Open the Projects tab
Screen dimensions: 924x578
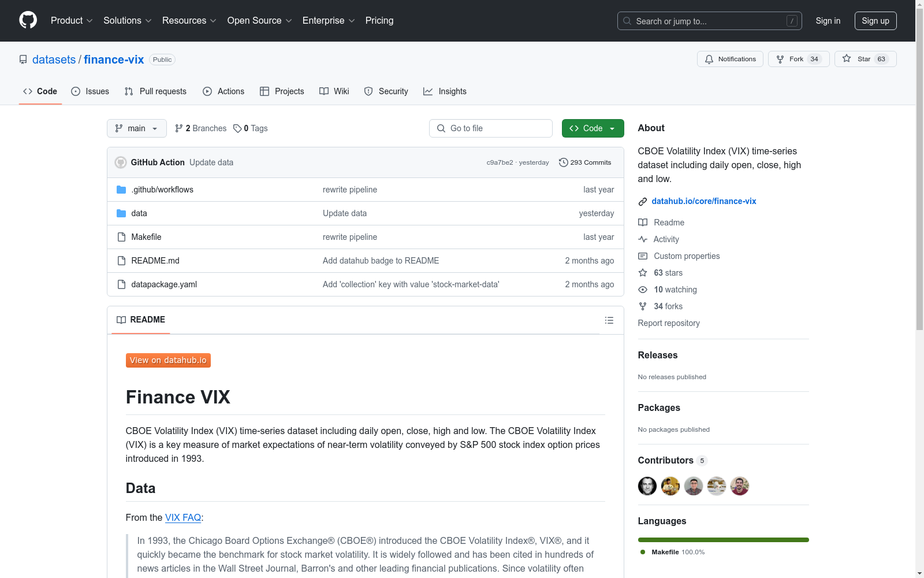click(x=282, y=91)
